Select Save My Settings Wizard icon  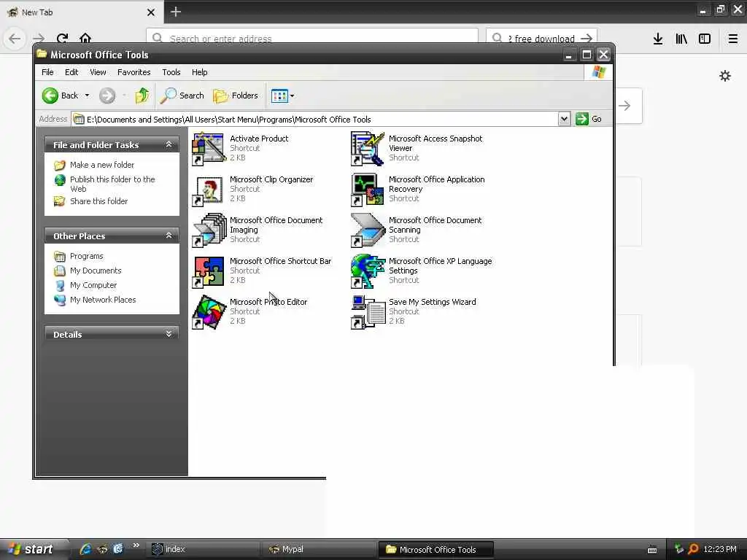(368, 312)
